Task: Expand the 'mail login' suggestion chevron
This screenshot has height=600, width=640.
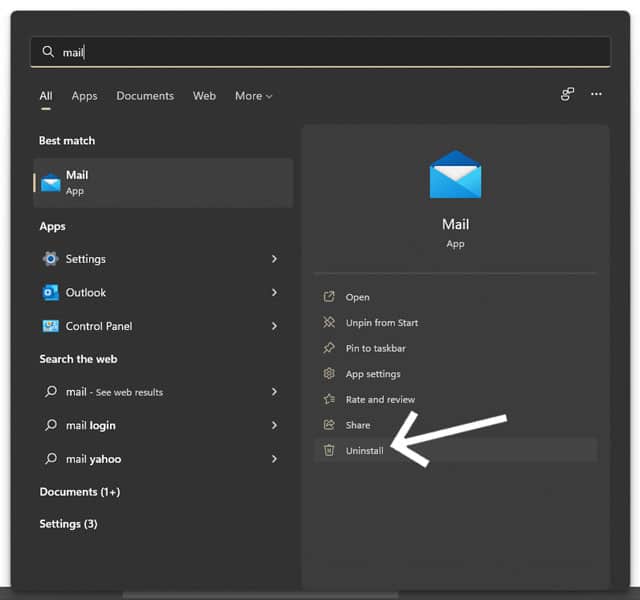Action: 274,425
